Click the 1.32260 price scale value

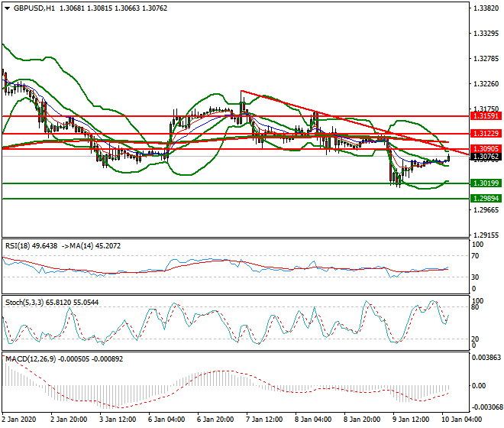[486, 84]
